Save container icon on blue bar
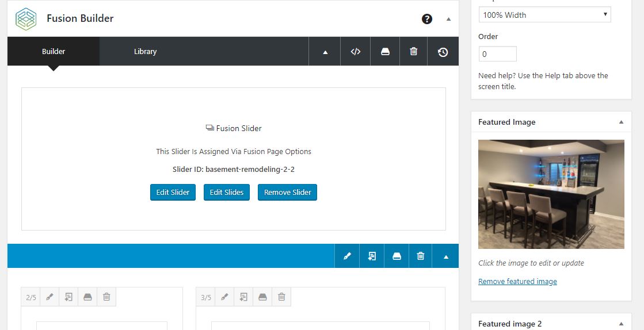The image size is (644, 330). point(397,256)
